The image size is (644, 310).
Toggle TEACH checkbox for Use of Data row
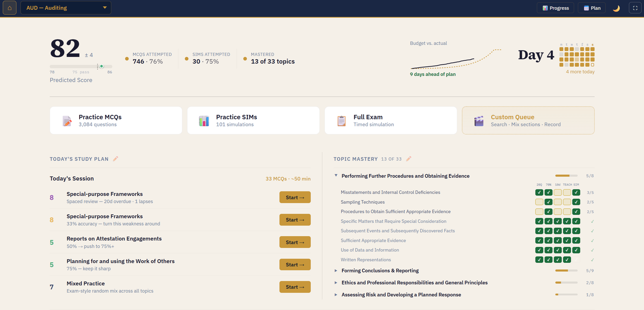coord(567,250)
